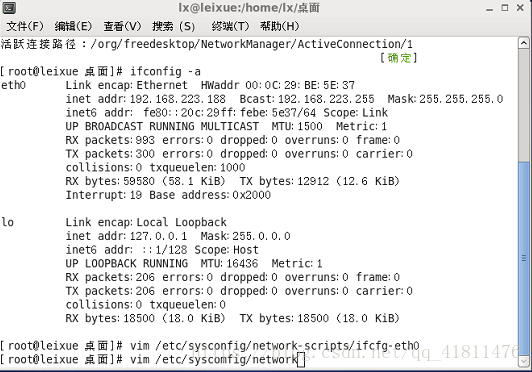Click 'TX bytes:12912' text
Screen dimensions: 532x372
(284, 181)
